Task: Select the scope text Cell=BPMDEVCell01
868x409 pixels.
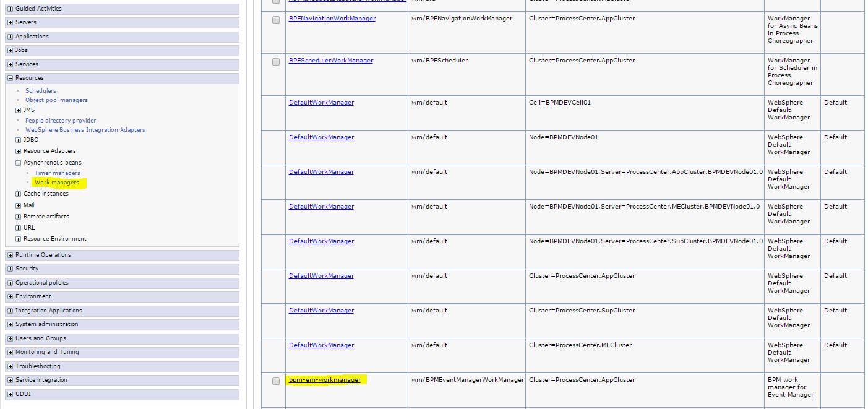Action: (x=560, y=103)
